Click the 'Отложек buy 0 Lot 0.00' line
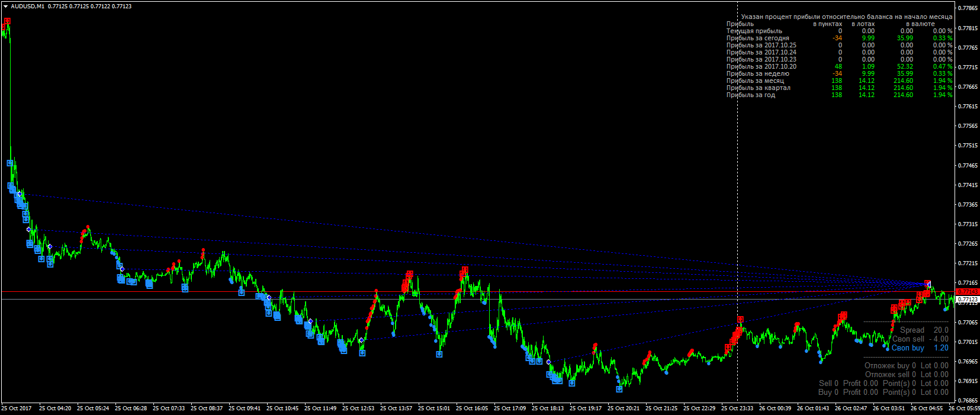The width and height of the screenshot is (980, 415). click(907, 365)
